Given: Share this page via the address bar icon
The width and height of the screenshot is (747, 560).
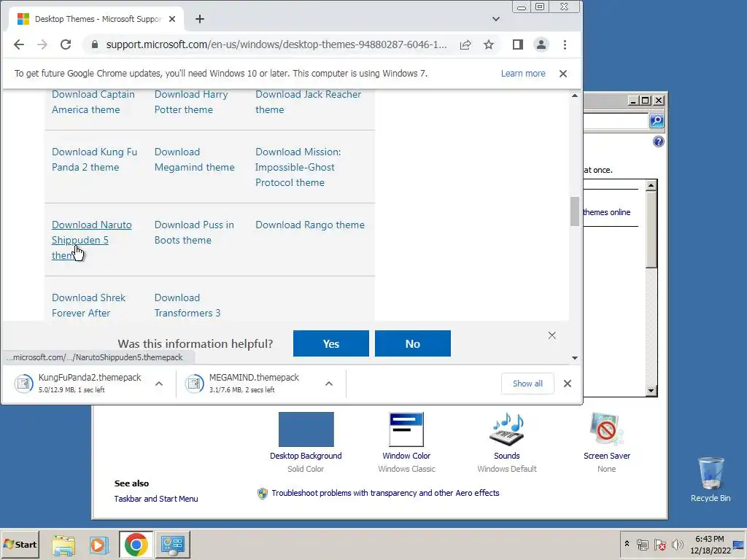Looking at the screenshot, I should tap(465, 44).
